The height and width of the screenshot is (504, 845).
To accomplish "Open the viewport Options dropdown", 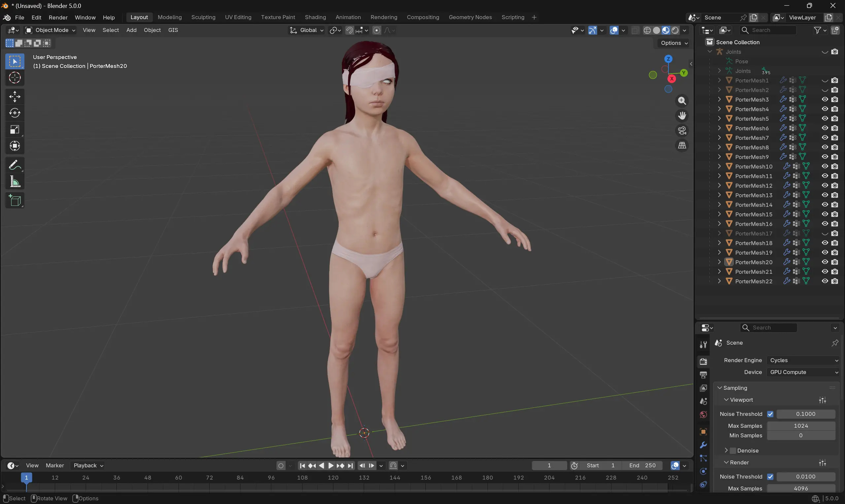I will 674,43.
